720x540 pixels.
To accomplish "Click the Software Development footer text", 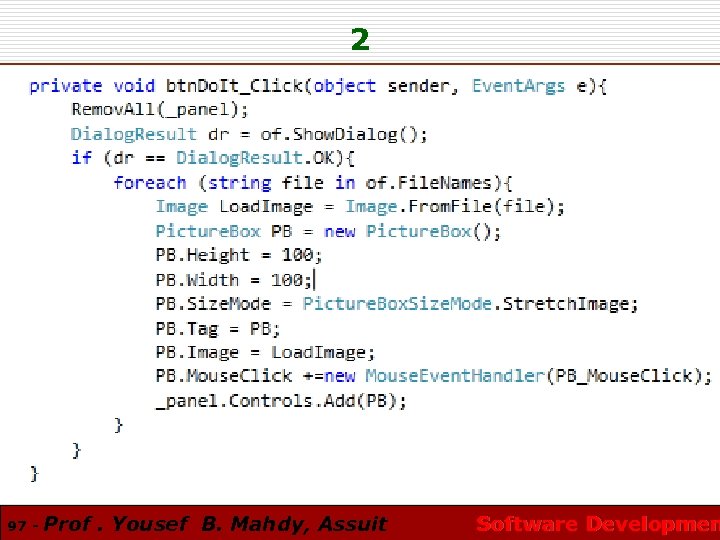I will pos(598,524).
